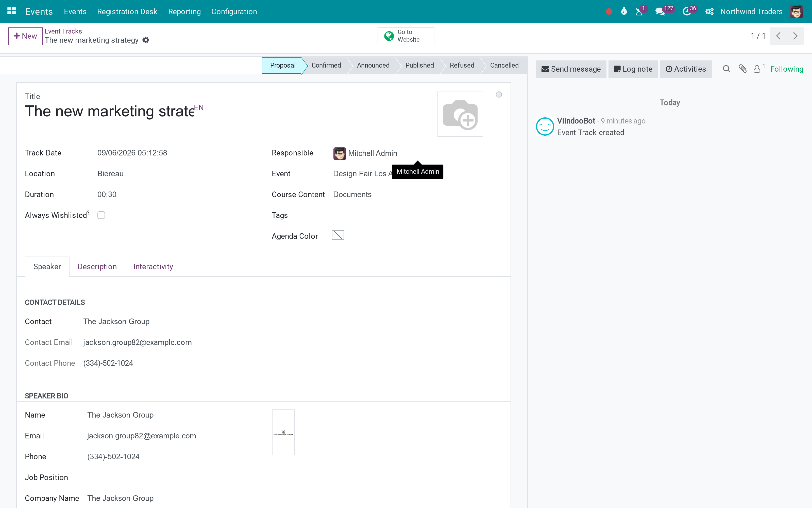Open the Tags selection field
The image size is (812, 508).
417,215
